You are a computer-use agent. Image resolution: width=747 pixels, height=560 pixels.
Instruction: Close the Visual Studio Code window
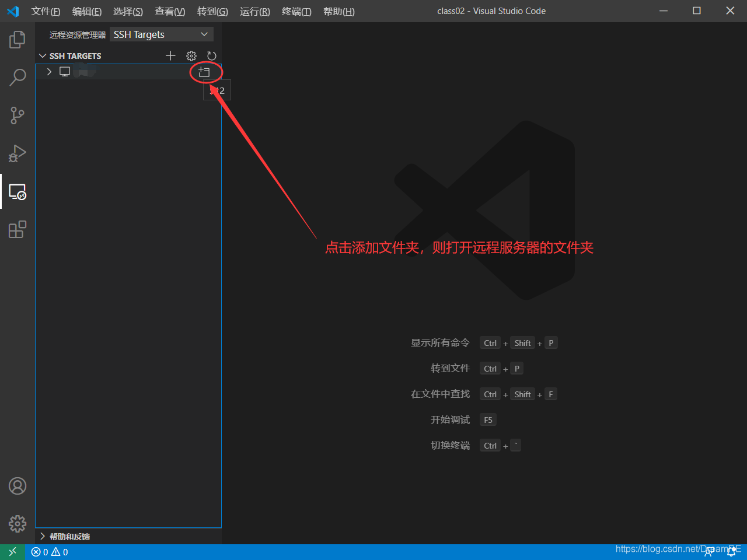coord(730,11)
